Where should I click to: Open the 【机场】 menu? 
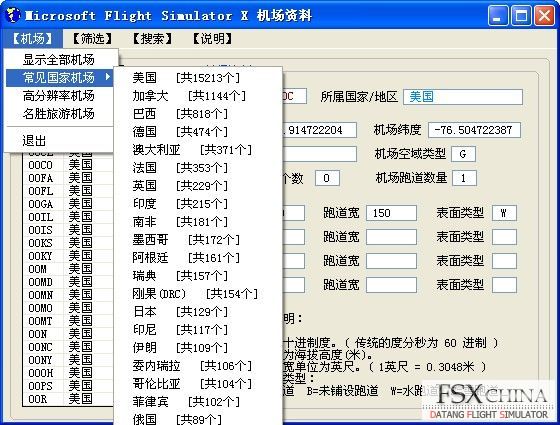click(32, 39)
